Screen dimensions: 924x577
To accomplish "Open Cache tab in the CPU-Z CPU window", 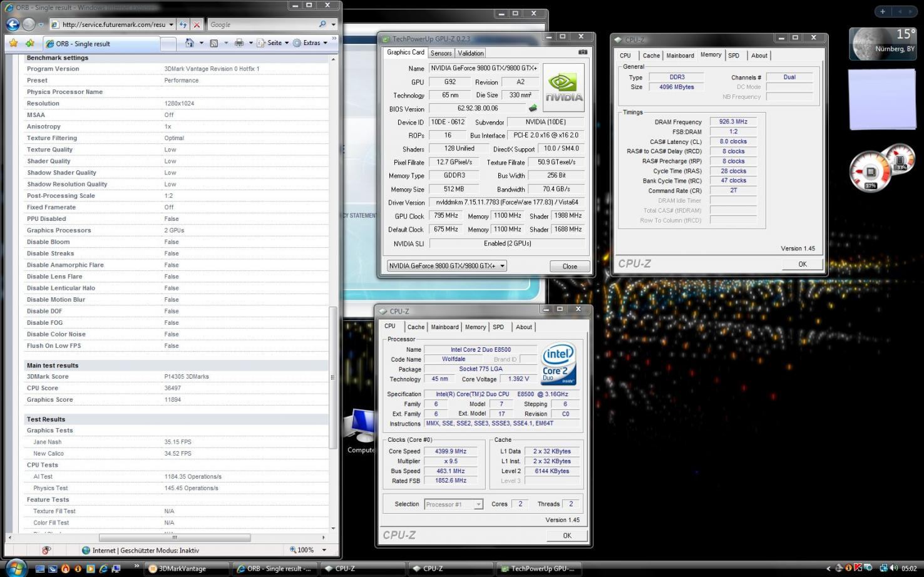I will point(416,327).
